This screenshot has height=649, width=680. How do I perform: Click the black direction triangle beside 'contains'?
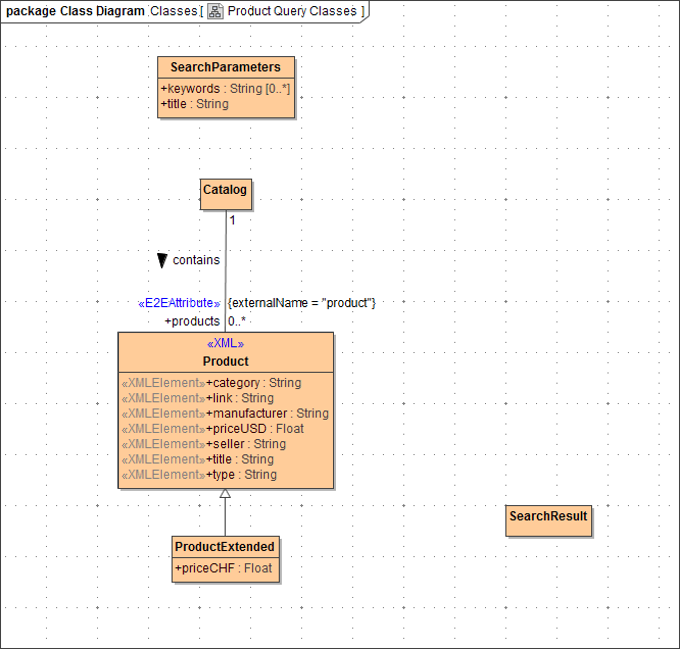point(162,260)
